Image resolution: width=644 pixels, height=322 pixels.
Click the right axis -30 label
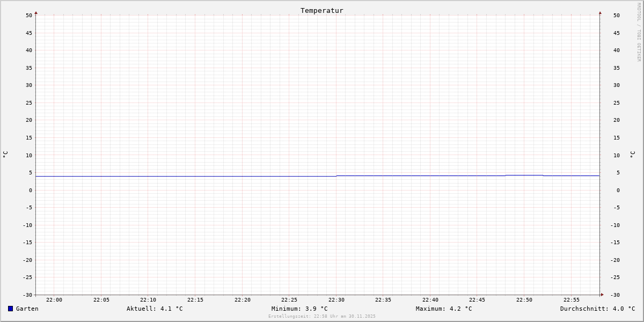[x=617, y=295]
